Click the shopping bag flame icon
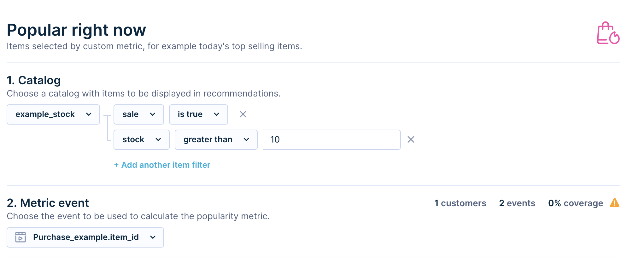Image resolution: width=644 pixels, height=263 pixels. click(x=608, y=33)
